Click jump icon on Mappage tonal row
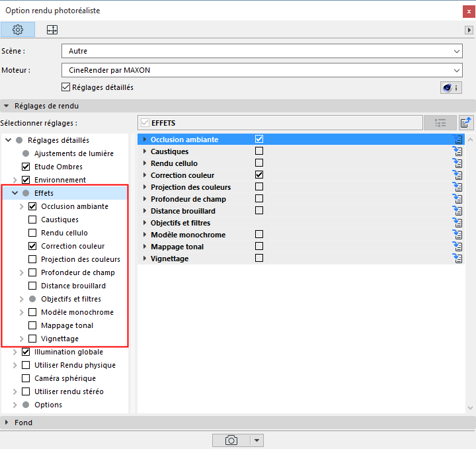Viewport: 476px width, 449px height. click(457, 247)
